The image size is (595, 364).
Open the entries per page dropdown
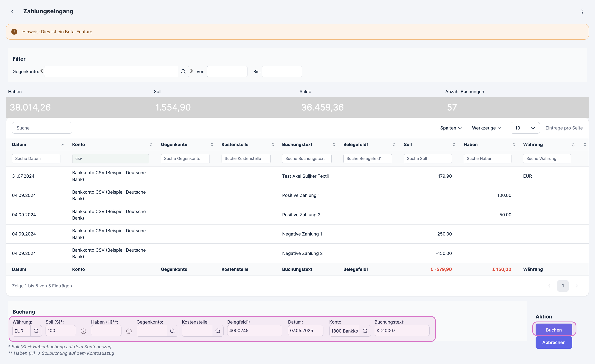coord(525,128)
